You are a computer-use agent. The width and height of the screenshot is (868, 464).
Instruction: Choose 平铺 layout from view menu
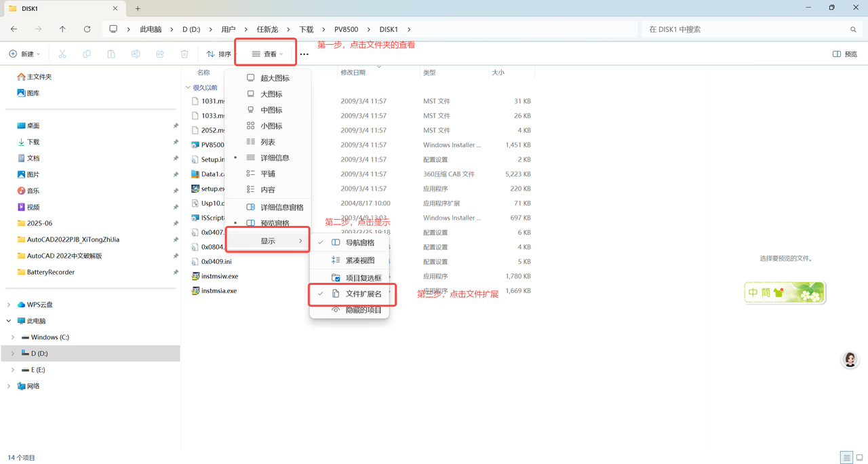click(x=268, y=174)
